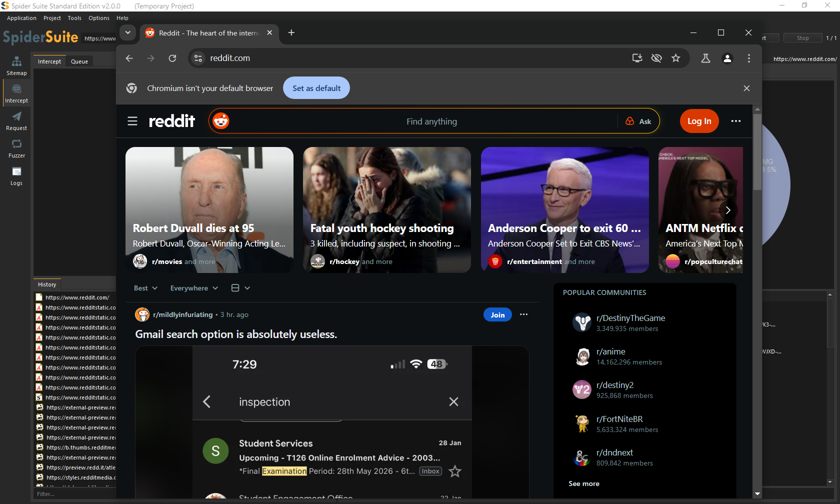Open the post view layout dropdown
Viewport: 840px width, 504px height.
coord(240,288)
